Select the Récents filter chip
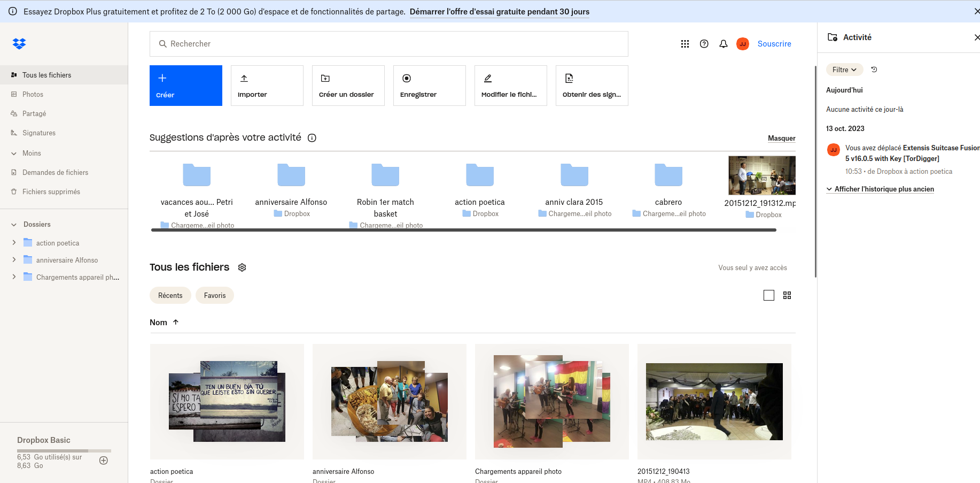The image size is (980, 483). pos(170,295)
